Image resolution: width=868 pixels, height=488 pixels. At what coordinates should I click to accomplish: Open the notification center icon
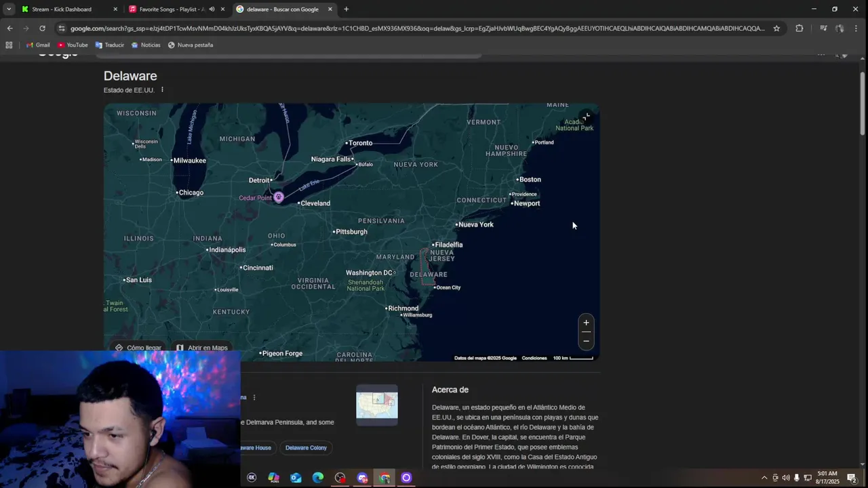tap(852, 478)
